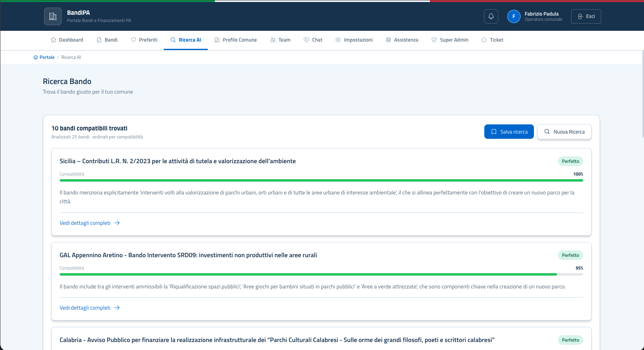644x350 pixels.
Task: Click 'Portale Bandi e Finanziamenti PA' tagline
Action: (99, 20)
